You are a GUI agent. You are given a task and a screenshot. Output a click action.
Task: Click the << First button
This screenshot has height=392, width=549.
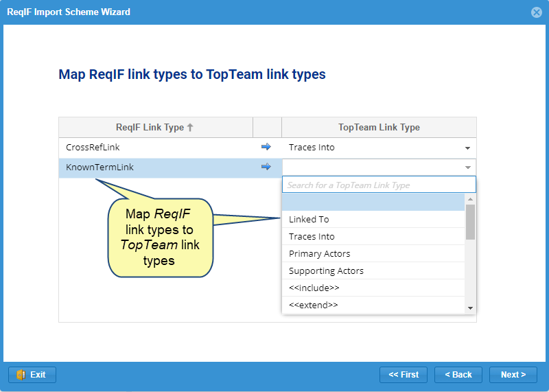click(404, 375)
